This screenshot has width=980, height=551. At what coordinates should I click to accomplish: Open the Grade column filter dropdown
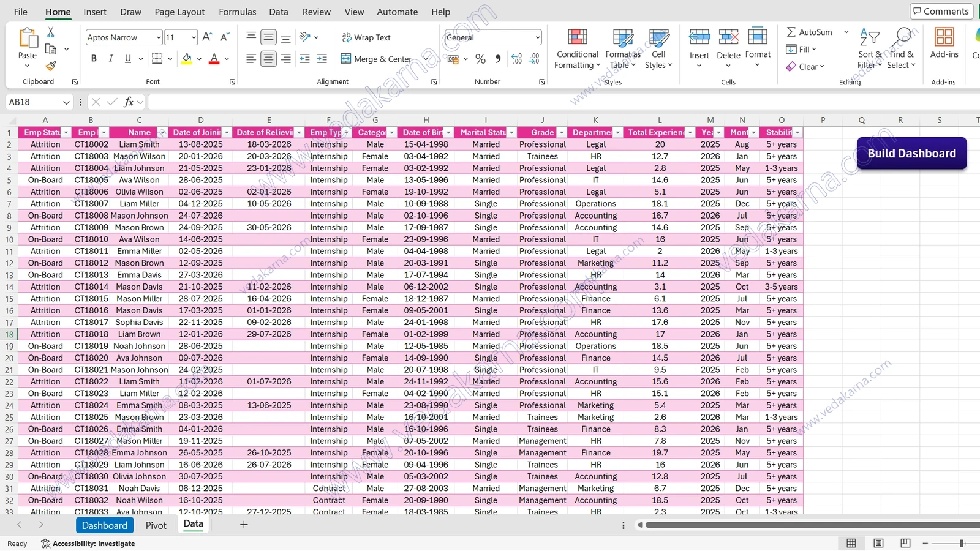point(562,133)
